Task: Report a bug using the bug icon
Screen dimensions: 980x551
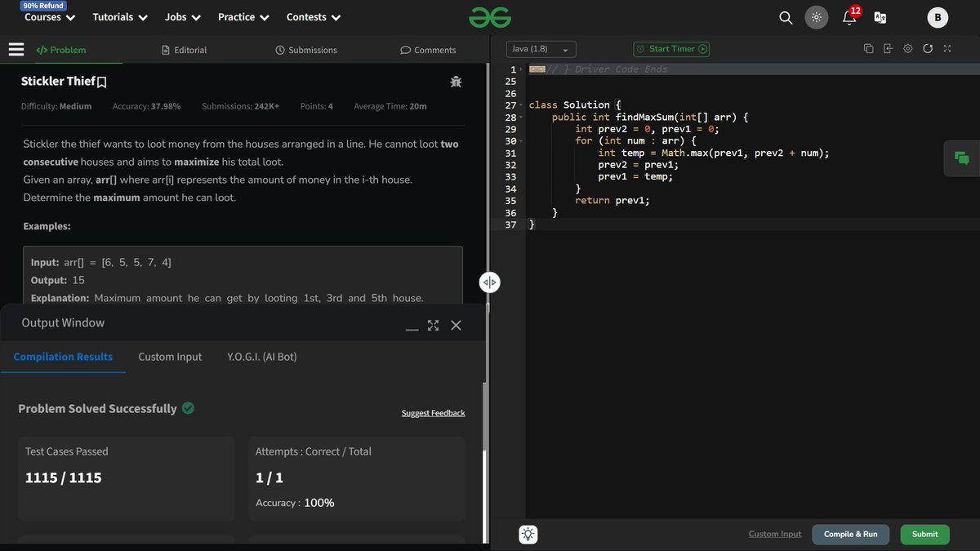Action: [x=456, y=82]
